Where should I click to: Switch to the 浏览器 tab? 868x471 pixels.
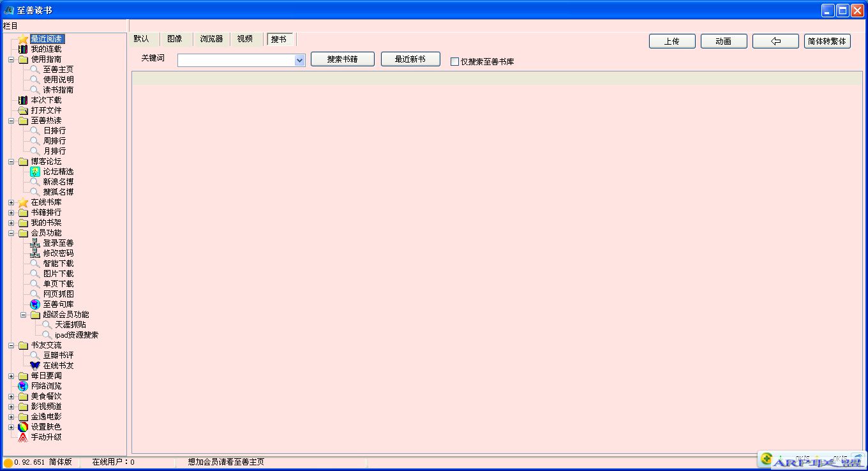[211, 39]
